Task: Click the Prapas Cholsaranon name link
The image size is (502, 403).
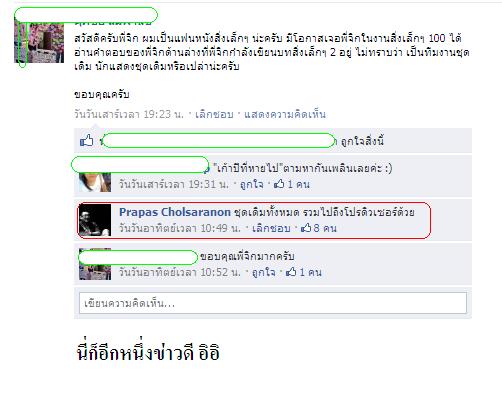Action: coord(175,212)
